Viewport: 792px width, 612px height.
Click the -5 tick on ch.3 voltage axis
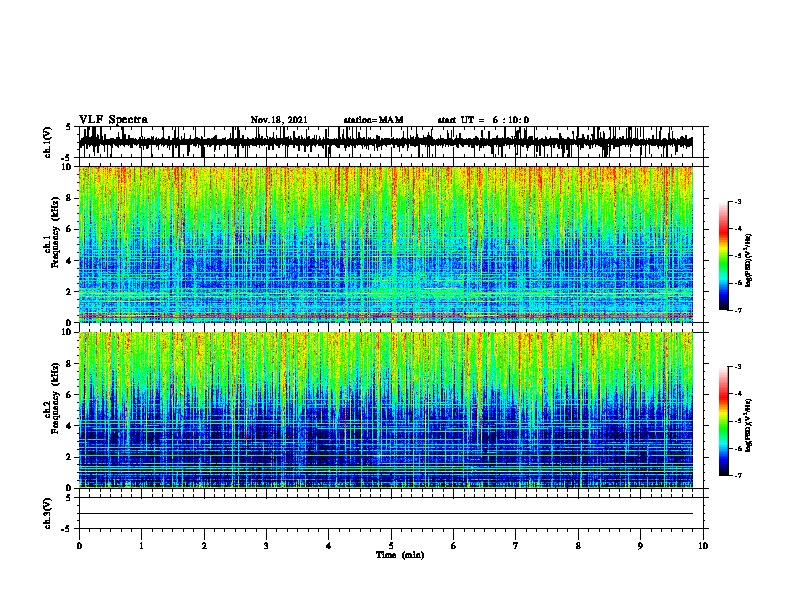coord(68,529)
